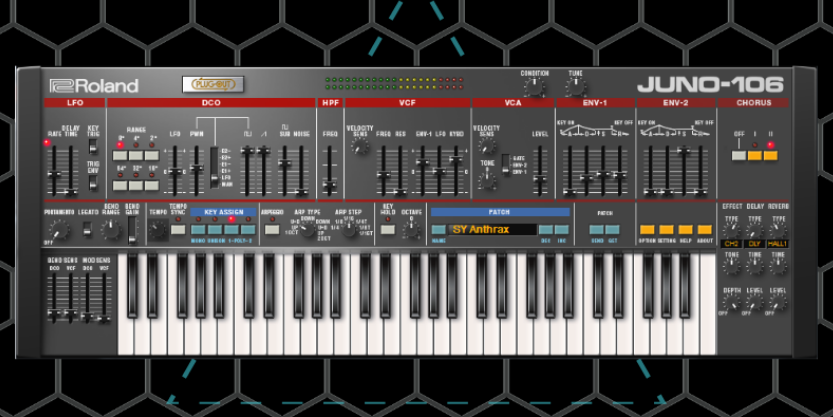The image size is (833, 417).
Task: Select DCO range 64' button
Action: click(x=120, y=185)
